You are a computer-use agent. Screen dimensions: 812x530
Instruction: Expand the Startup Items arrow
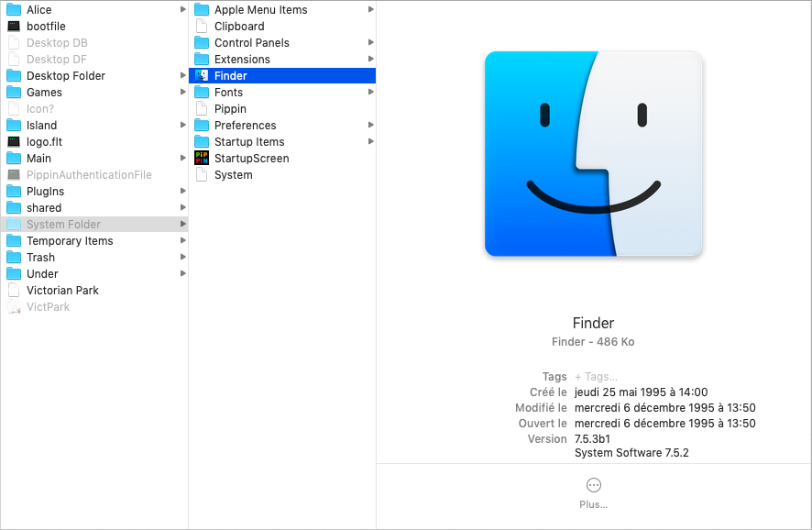[371, 141]
